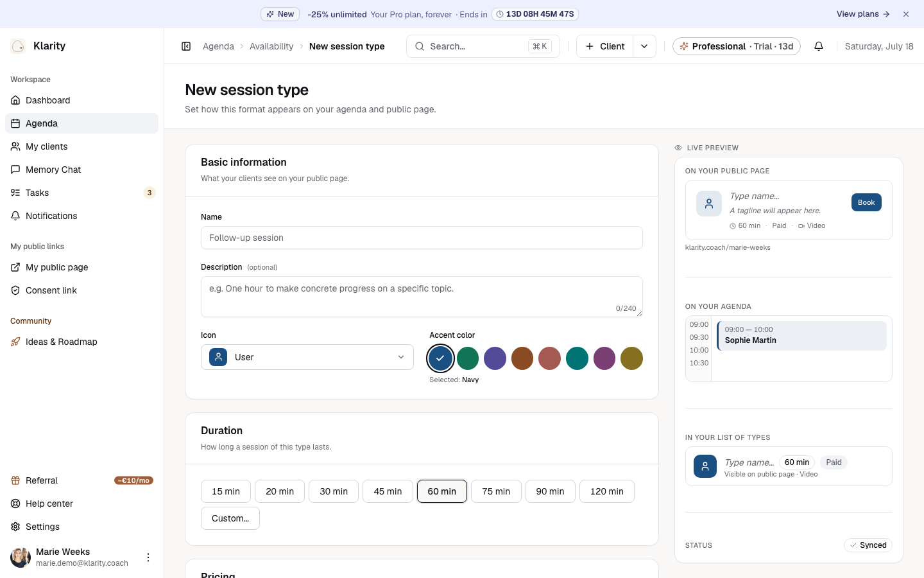Click the Professional Trial 13d badge
Image resolution: width=924 pixels, height=578 pixels.
[x=737, y=46]
